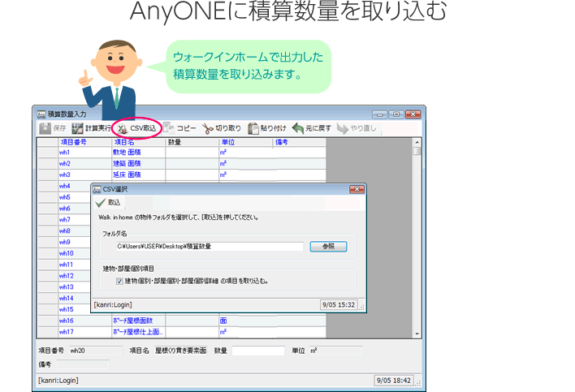575x392 pixels.
Task: Click the 9/05 18:42 status time
Action: tap(394, 381)
